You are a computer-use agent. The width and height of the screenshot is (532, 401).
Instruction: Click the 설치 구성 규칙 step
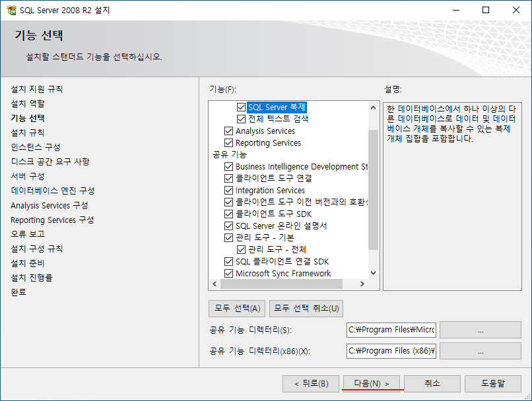click(37, 249)
